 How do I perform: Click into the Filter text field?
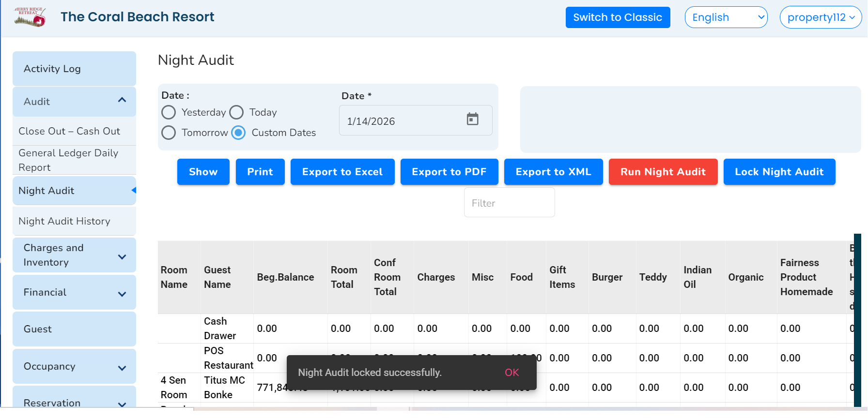pyautogui.click(x=509, y=203)
